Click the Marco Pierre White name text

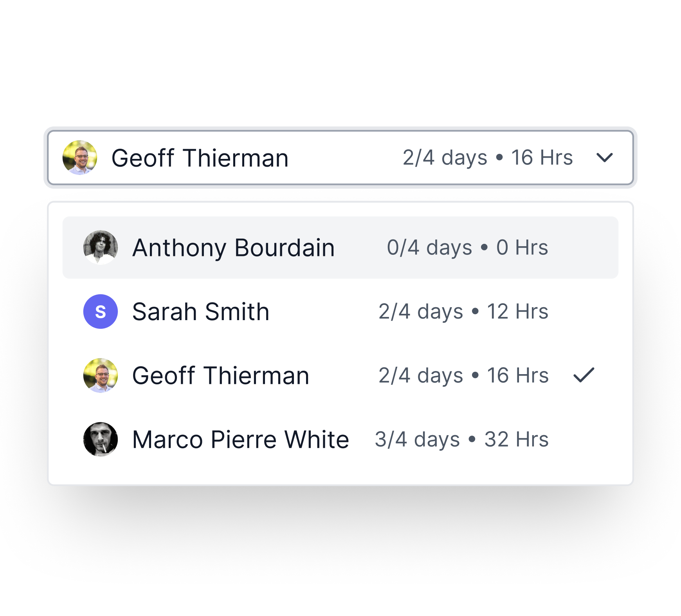[x=241, y=439]
